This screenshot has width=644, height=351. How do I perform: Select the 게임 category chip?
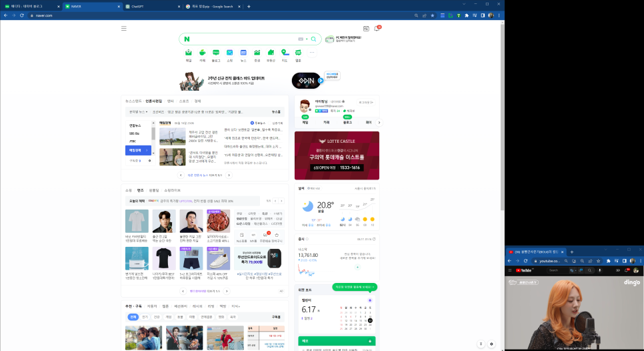tap(169, 317)
